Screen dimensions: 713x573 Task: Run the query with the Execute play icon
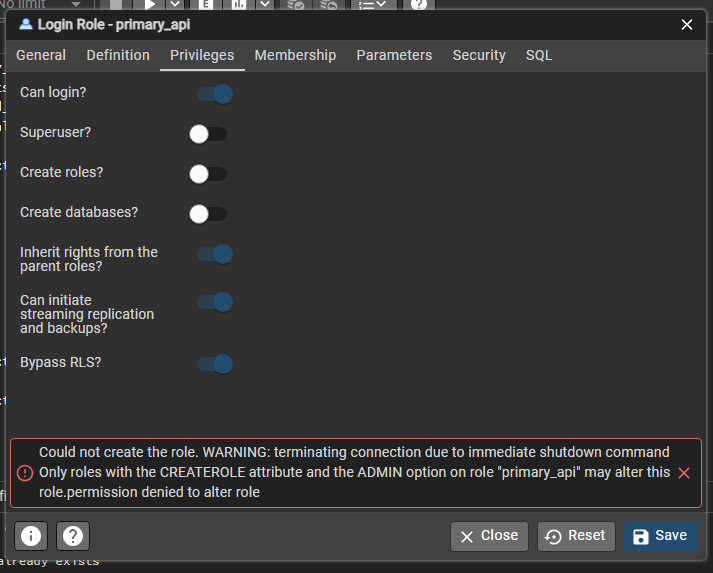[x=150, y=5]
